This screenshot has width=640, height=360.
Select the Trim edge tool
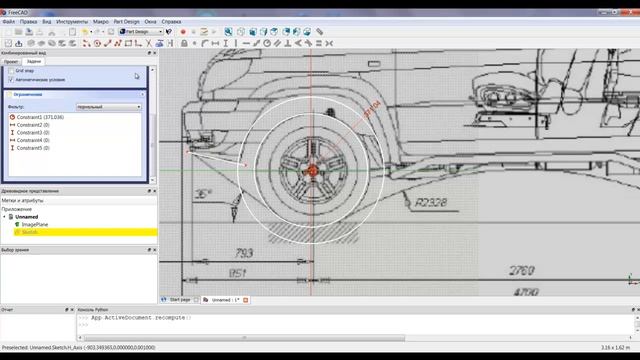(149, 43)
